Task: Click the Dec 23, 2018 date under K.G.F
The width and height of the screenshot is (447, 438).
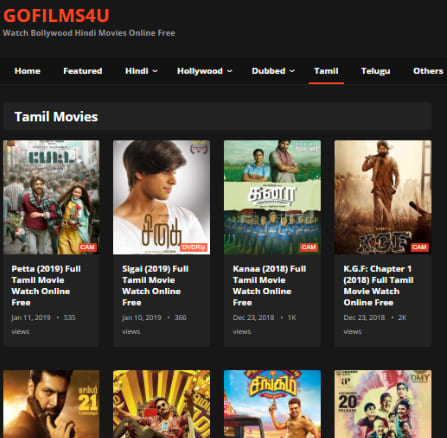Action: point(364,317)
